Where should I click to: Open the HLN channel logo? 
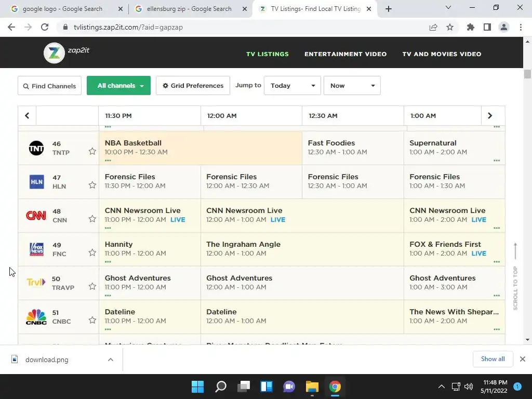[37, 182]
